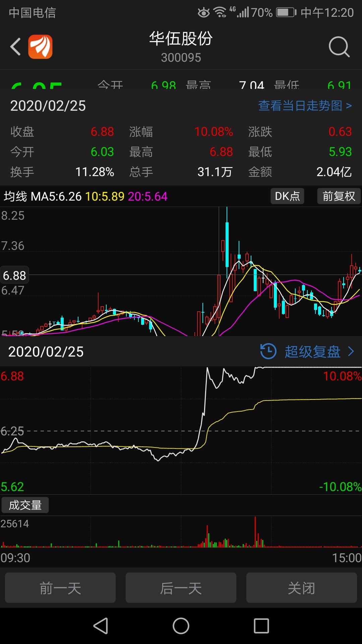
Task: Tap the tall cyan candle at the peak
Action: [227, 245]
